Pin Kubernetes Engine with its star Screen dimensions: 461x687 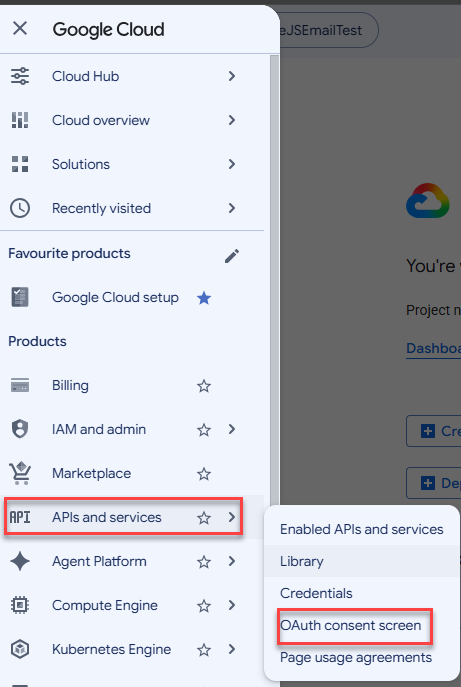coord(204,650)
